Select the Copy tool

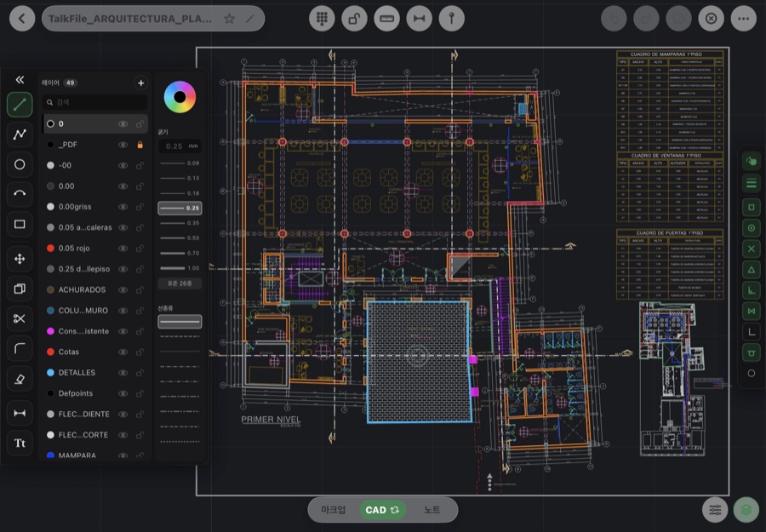[x=20, y=289]
